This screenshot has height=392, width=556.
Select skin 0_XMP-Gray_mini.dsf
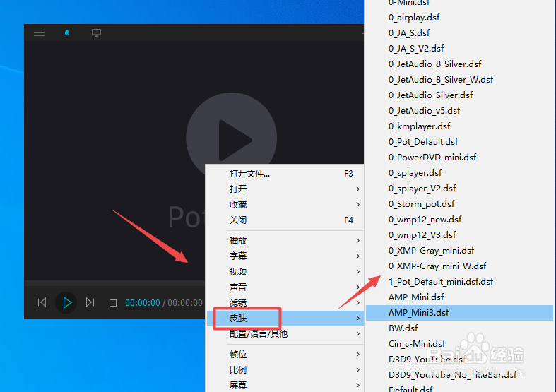click(x=459, y=251)
